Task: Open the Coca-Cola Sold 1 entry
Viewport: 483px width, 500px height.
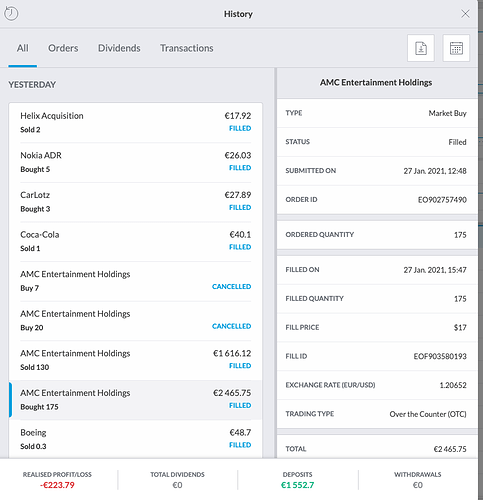Action: 135,241
